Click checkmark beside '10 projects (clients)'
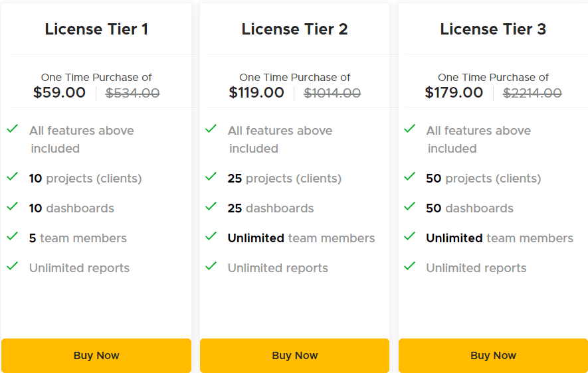The image size is (588, 373). pyautogui.click(x=13, y=177)
